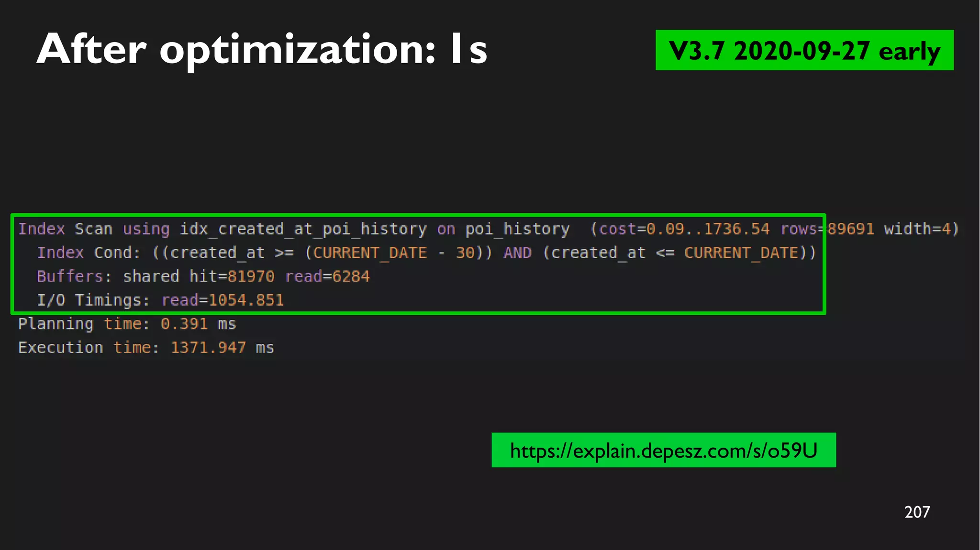Click the 'cost=0.09..1736.54' value
Image resolution: width=980 pixels, height=550 pixels.
[x=684, y=229]
